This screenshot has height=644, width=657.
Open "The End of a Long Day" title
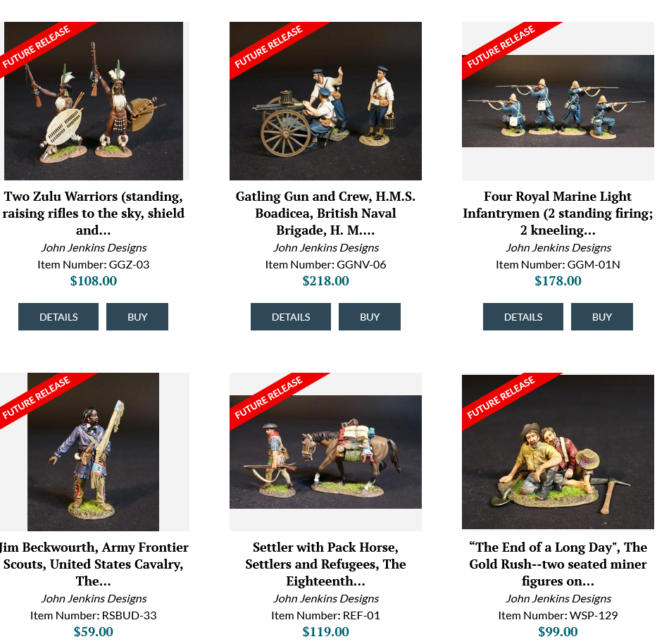pyautogui.click(x=558, y=564)
